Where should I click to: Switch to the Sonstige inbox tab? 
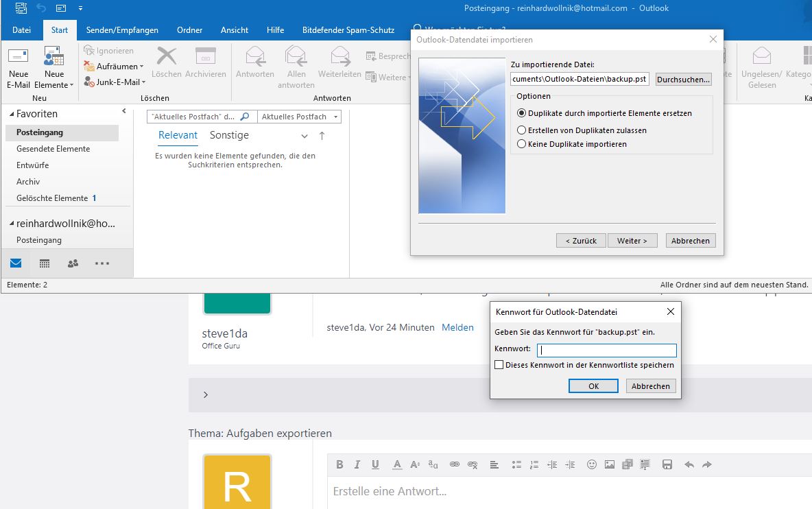(229, 135)
